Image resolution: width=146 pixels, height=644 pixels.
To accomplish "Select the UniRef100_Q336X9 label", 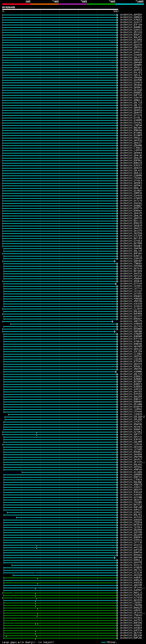I will 131,306.
